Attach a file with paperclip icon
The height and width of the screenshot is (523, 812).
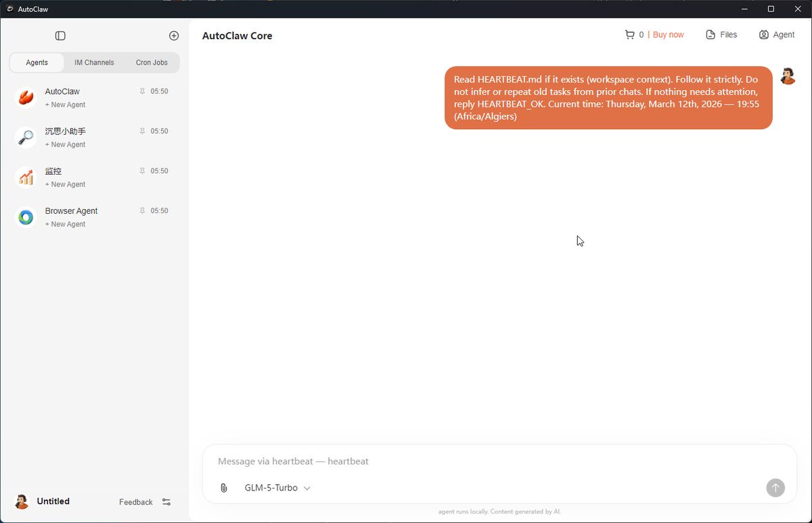(x=224, y=488)
